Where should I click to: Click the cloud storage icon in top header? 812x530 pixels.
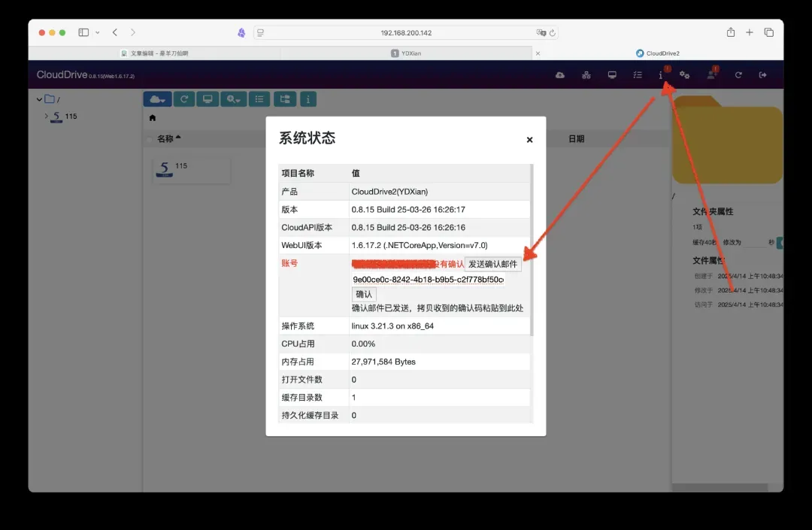[560, 75]
